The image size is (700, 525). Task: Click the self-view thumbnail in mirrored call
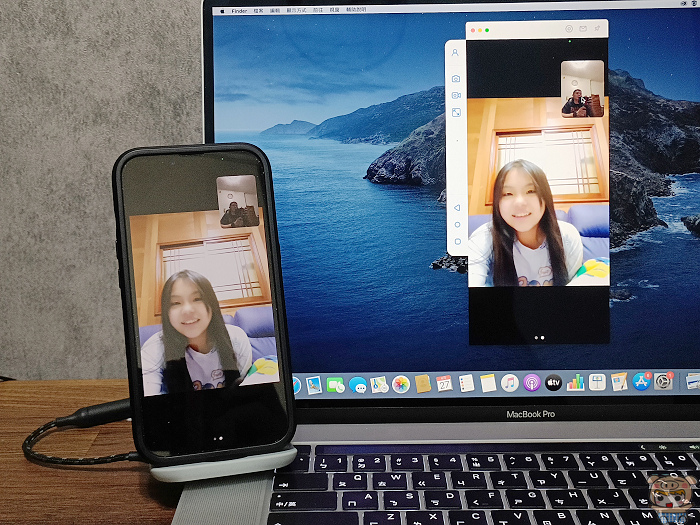pos(582,89)
